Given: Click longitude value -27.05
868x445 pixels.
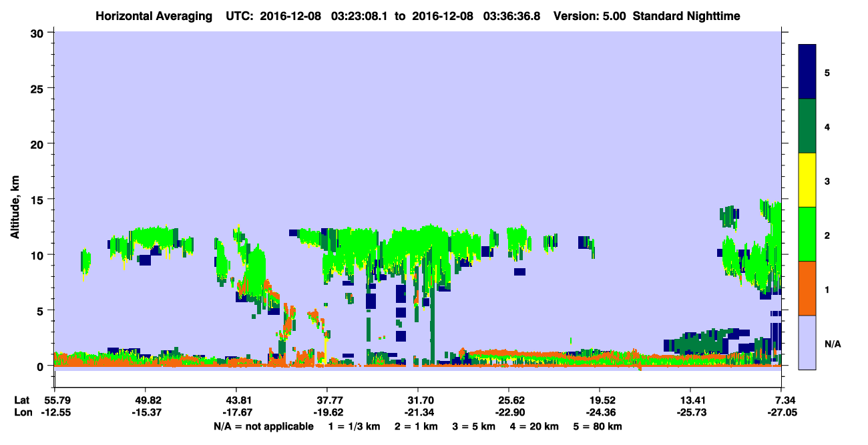Looking at the screenshot, I should [x=781, y=413].
